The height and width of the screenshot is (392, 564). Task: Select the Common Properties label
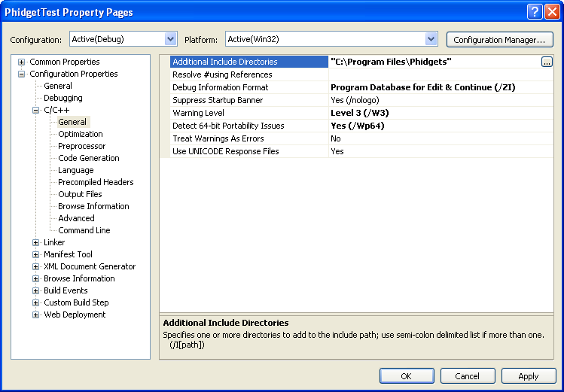coord(65,62)
